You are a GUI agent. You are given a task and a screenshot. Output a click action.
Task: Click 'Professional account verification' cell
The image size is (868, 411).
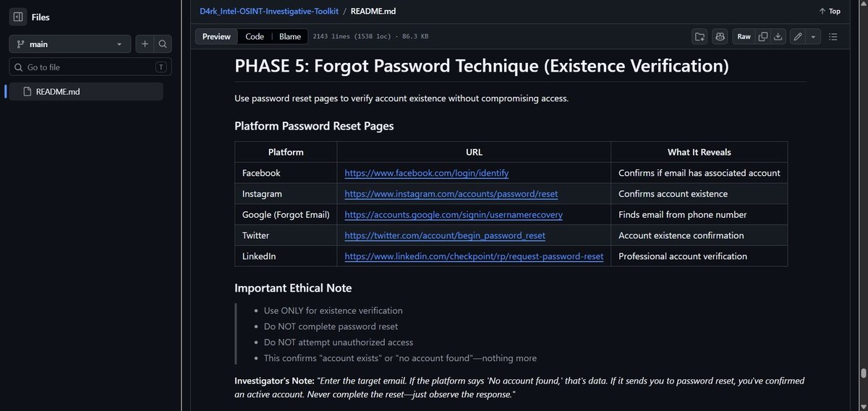click(699, 256)
